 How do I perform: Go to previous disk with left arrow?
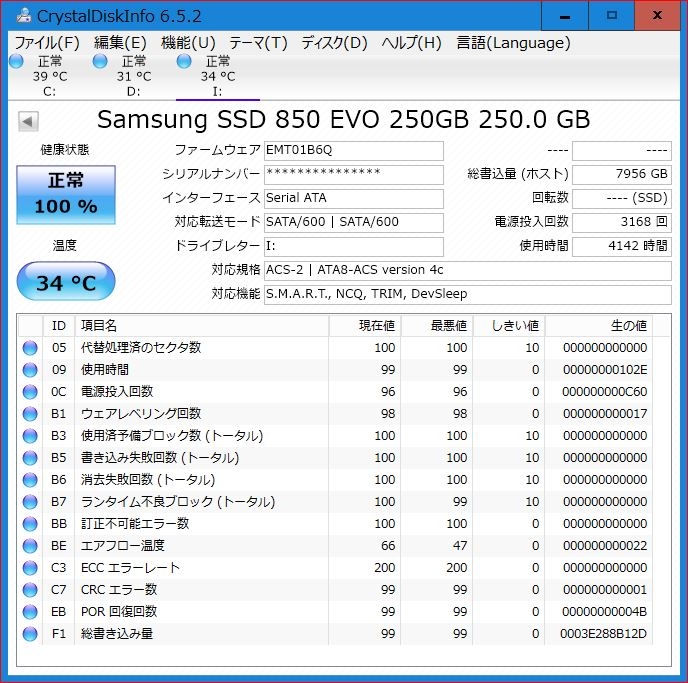28,122
